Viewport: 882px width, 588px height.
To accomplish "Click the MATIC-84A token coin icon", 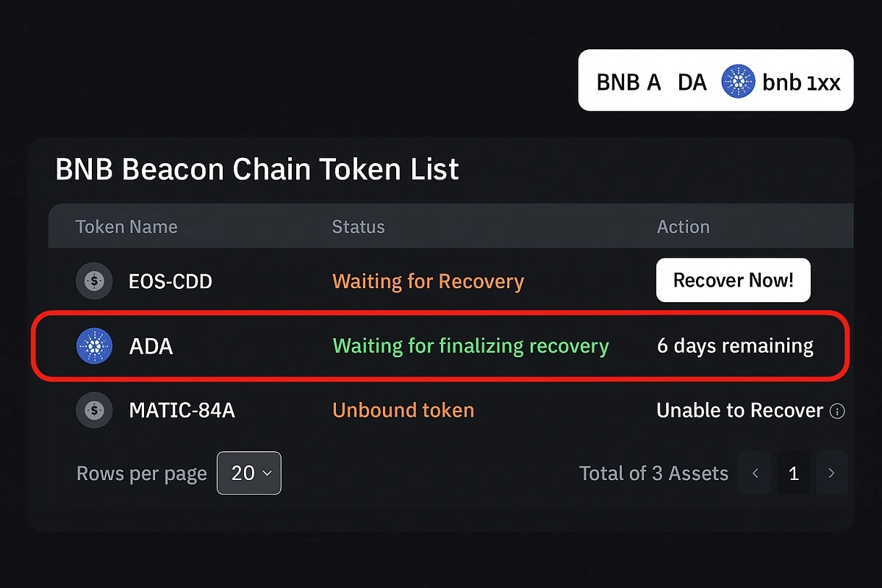I will [x=94, y=410].
